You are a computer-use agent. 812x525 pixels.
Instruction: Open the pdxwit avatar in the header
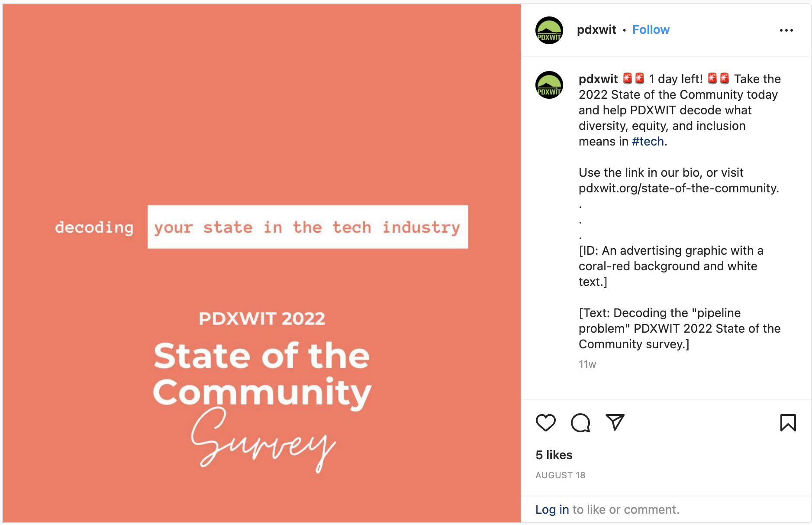pyautogui.click(x=549, y=30)
